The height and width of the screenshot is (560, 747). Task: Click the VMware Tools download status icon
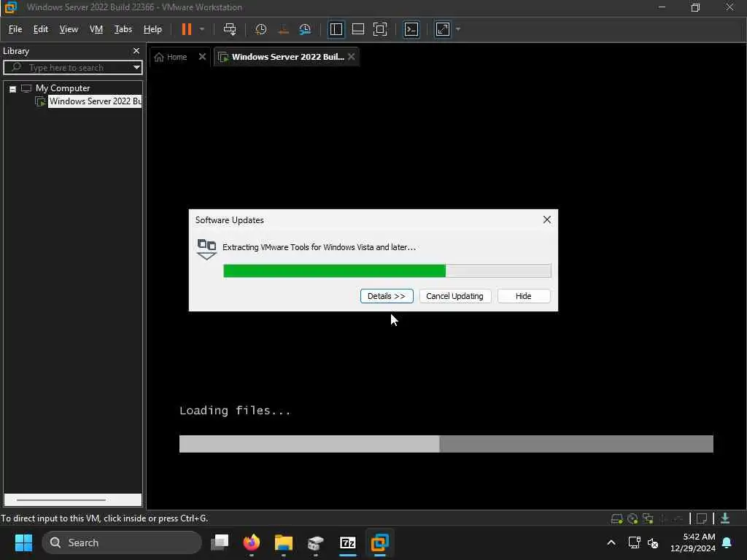725,518
